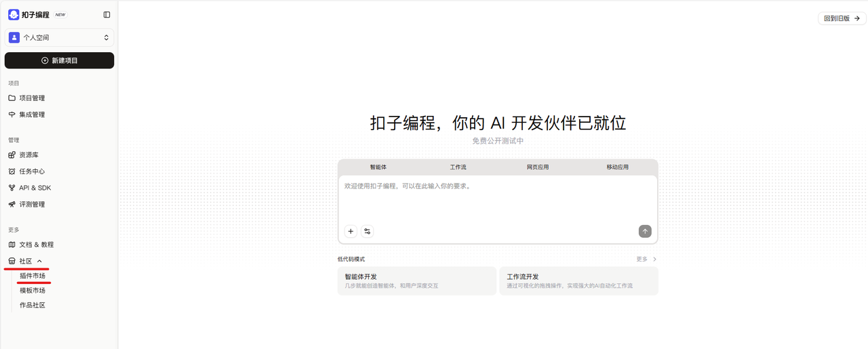Collapse the 社区 section chevron
Viewport: 868px width, 349px height.
[39, 261]
